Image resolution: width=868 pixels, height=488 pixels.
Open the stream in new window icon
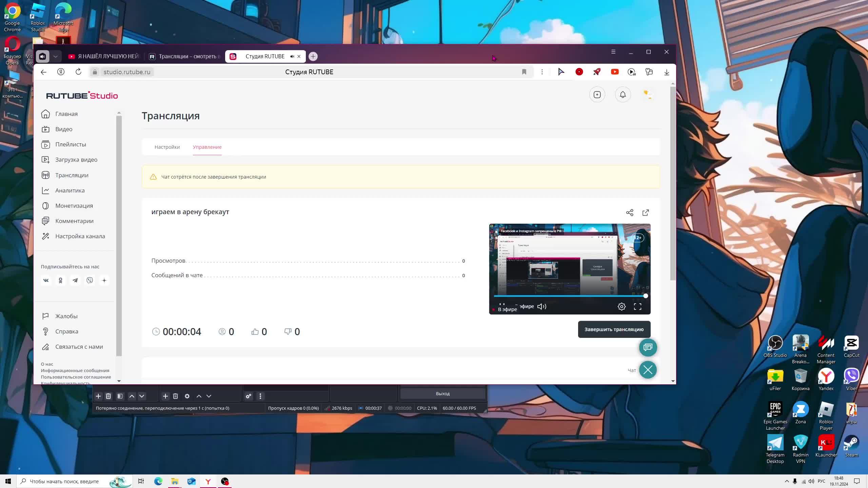[x=646, y=212]
